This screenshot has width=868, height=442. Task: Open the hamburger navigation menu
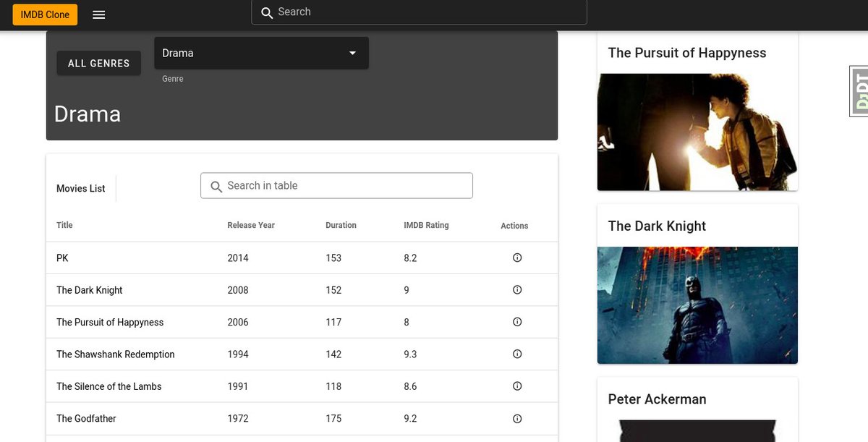click(99, 14)
